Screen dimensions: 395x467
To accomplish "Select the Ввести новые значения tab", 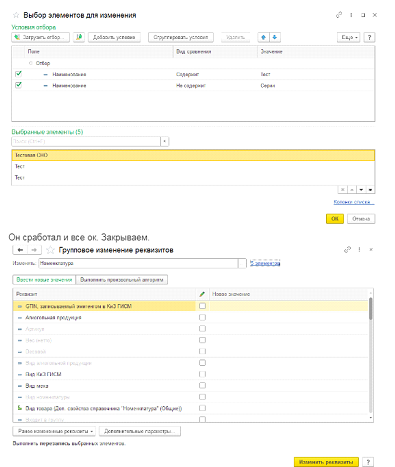I will 44,280.
